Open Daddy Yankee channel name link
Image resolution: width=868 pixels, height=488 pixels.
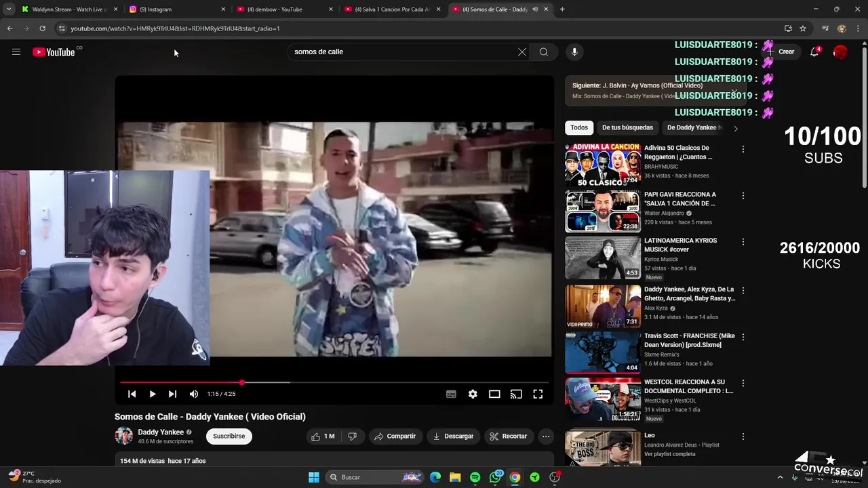pyautogui.click(x=161, y=432)
